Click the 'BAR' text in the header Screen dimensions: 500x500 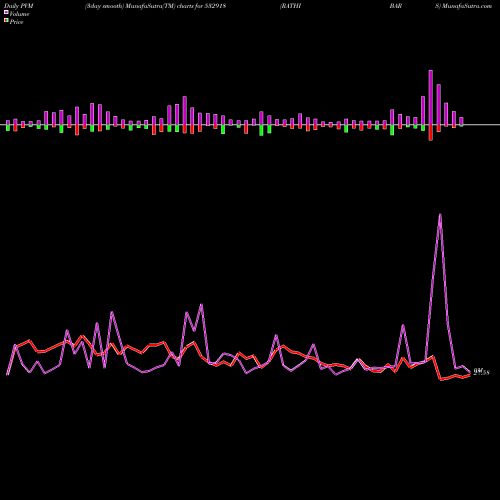396,6
